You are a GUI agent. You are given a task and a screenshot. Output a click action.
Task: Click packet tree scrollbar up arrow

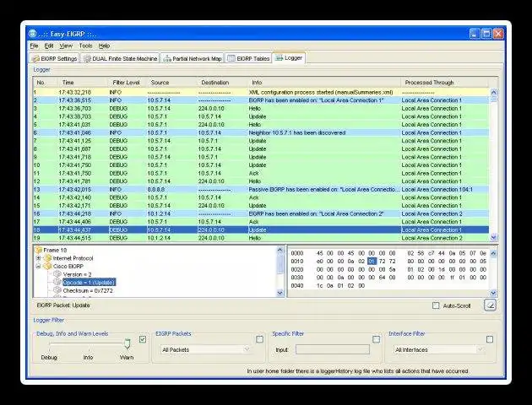tap(280, 250)
